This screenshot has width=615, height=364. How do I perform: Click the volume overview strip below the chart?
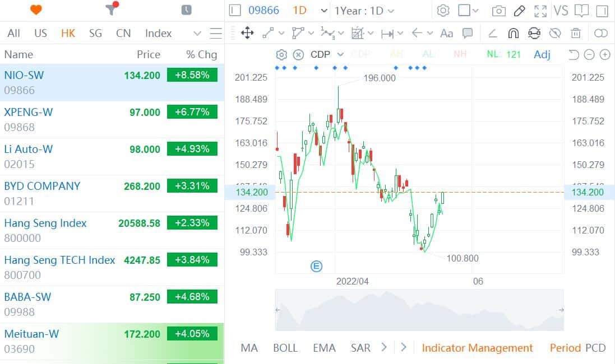[419, 311]
